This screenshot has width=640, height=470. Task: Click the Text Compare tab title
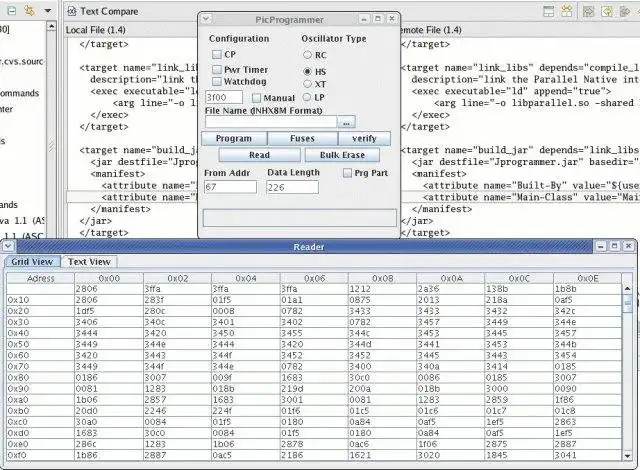[x=109, y=11]
